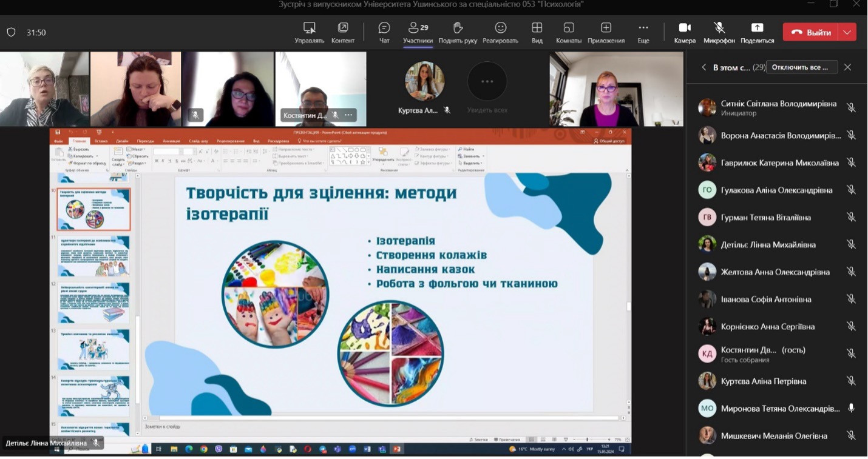
Task: Toggle the Микрофон microphone mute
Action: pyautogui.click(x=719, y=33)
